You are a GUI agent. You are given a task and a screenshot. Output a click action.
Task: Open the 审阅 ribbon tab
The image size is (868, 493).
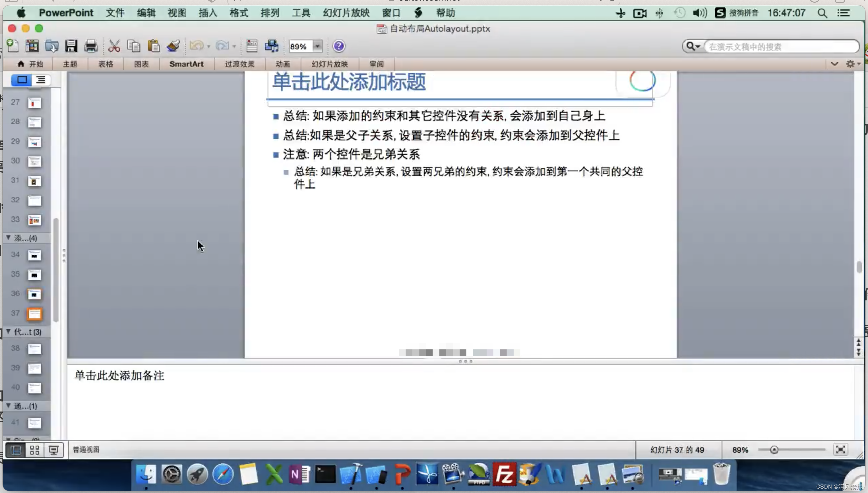[376, 64]
